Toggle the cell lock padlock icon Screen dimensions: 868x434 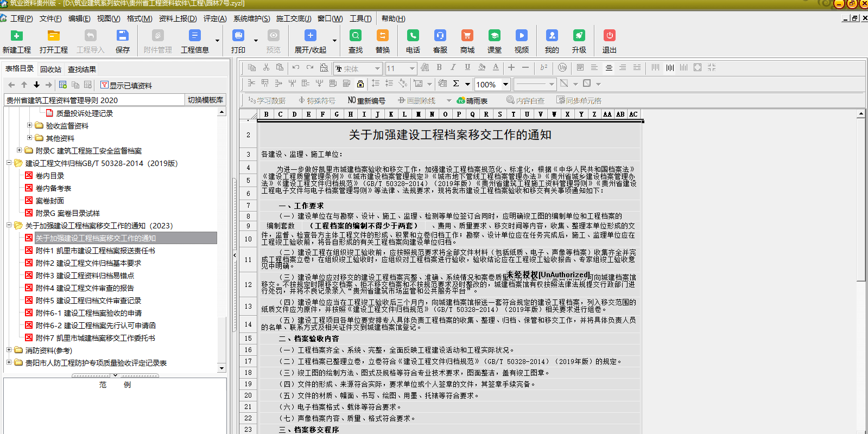click(x=360, y=84)
